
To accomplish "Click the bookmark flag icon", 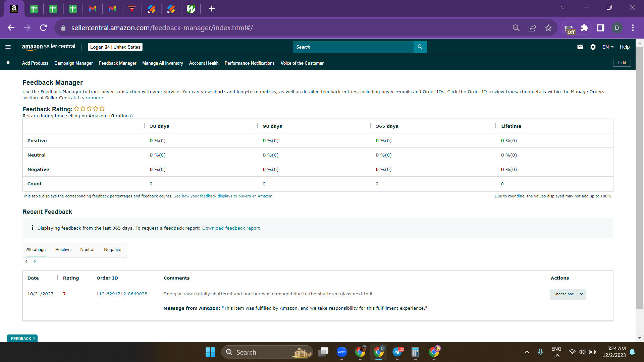I will pos(8,63).
